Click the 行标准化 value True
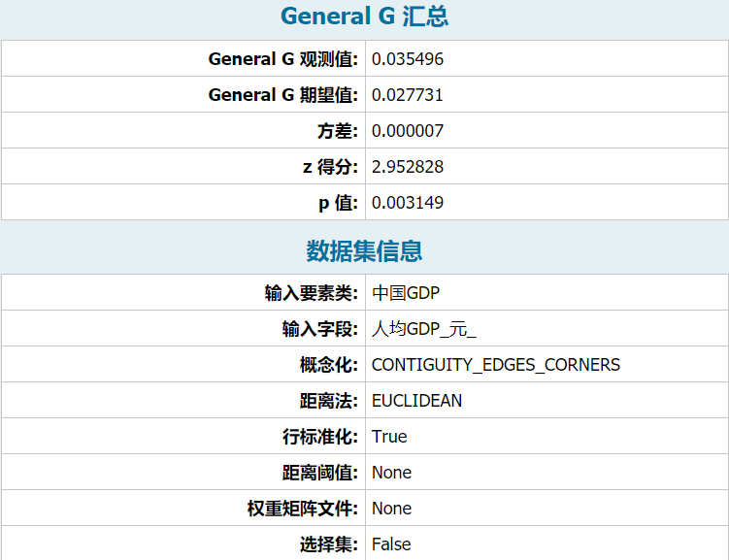 389,437
